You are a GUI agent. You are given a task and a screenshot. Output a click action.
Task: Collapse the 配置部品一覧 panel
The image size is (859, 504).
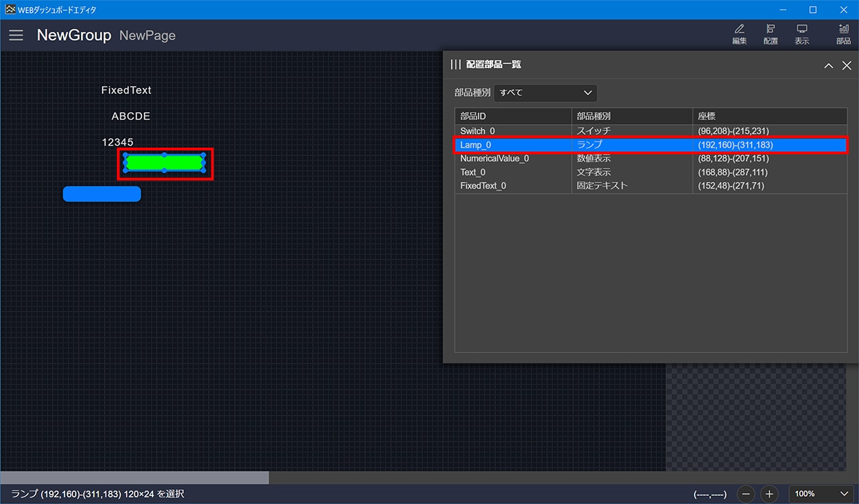coord(829,65)
